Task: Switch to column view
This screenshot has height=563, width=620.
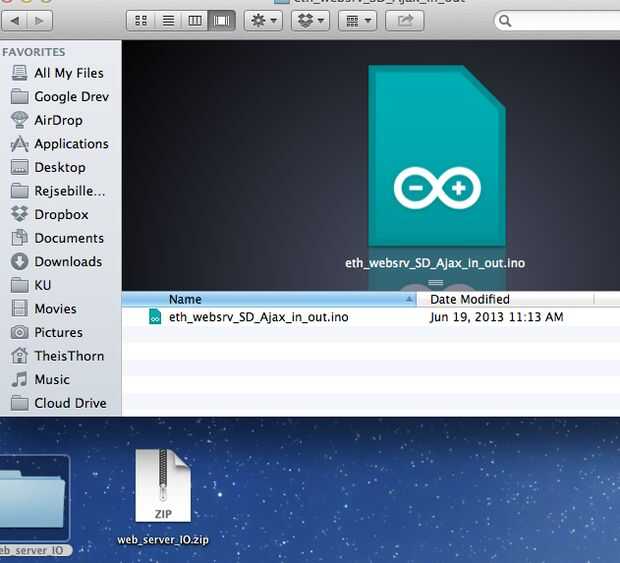Action: (x=195, y=21)
